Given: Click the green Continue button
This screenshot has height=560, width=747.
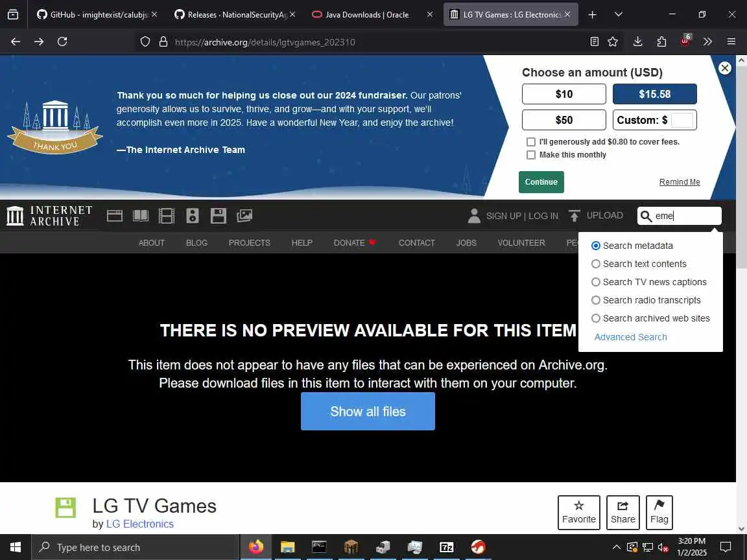Looking at the screenshot, I should [x=541, y=182].
